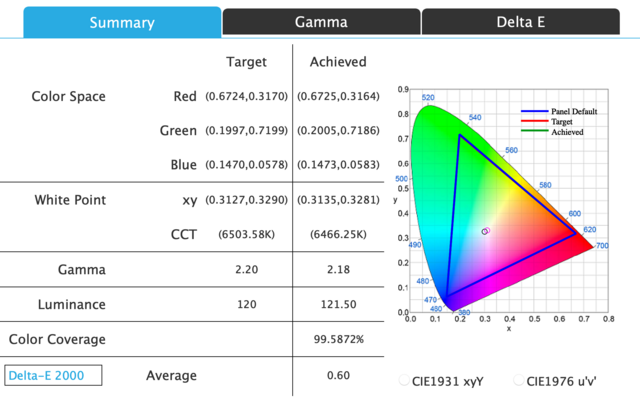
Task: Open the Gamma tab
Action: pyautogui.click(x=321, y=22)
